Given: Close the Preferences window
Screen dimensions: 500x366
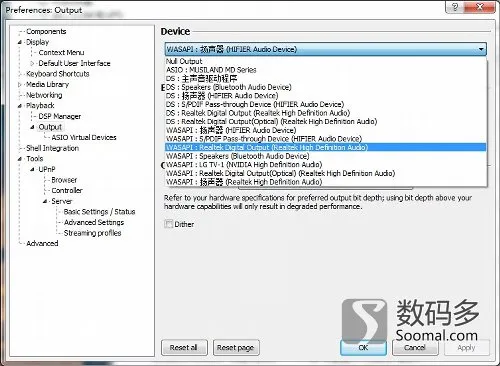Looking at the screenshot, I should (480, 7).
